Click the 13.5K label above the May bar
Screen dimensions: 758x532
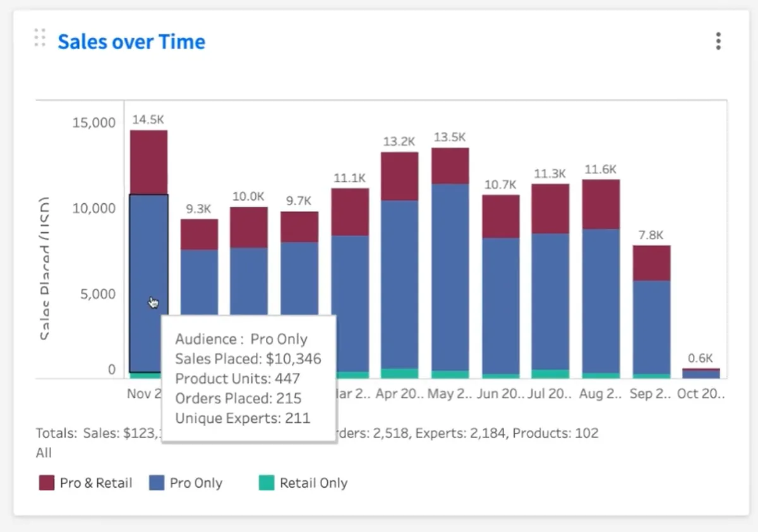coord(450,137)
